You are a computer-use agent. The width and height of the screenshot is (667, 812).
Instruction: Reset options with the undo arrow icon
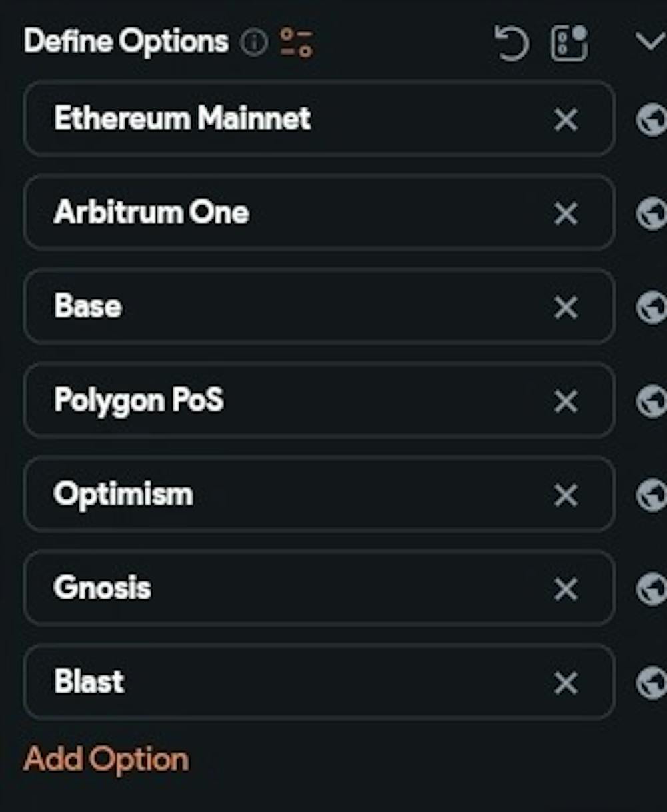512,43
